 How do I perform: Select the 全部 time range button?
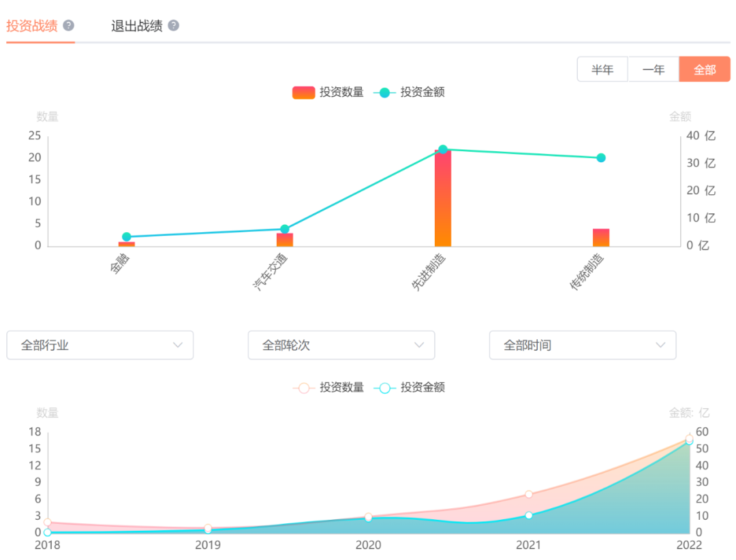[705, 69]
